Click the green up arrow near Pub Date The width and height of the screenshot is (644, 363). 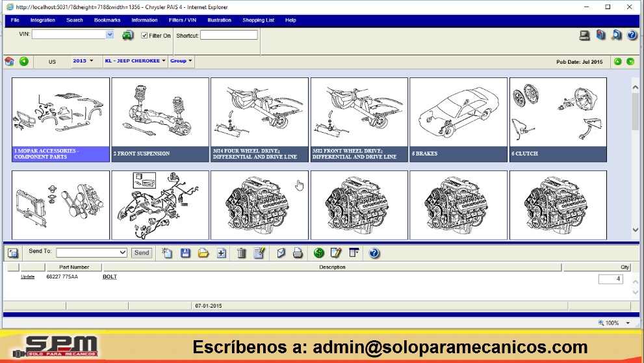(x=617, y=62)
